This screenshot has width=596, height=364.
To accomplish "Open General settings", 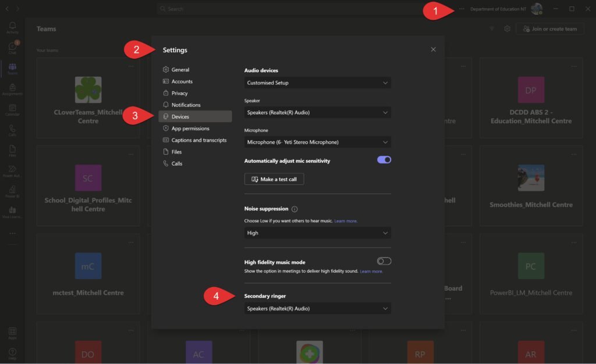I will point(195,69).
